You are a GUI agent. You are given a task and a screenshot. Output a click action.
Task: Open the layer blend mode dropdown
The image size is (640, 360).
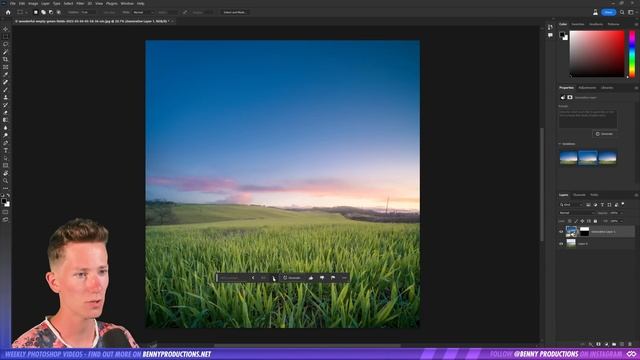[x=577, y=213]
